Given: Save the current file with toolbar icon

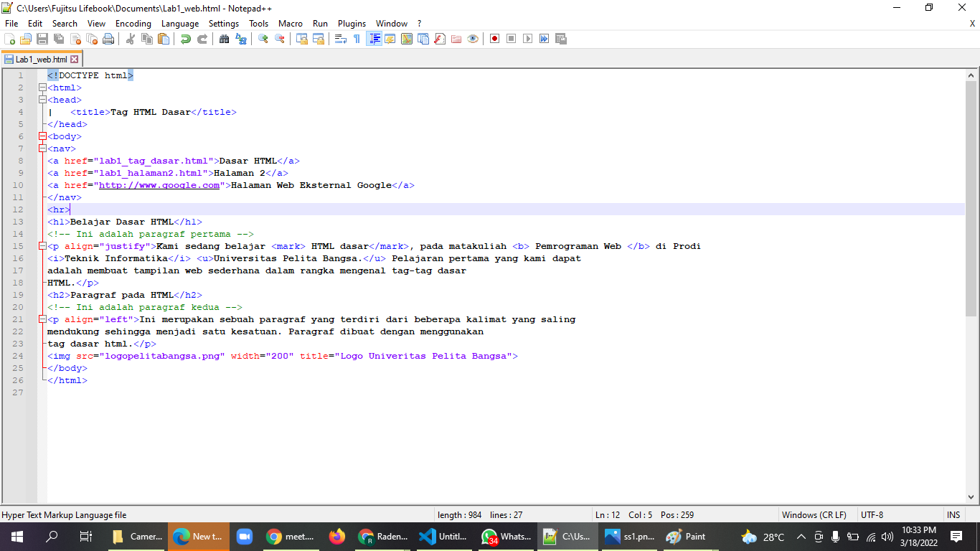Looking at the screenshot, I should pos(42,39).
